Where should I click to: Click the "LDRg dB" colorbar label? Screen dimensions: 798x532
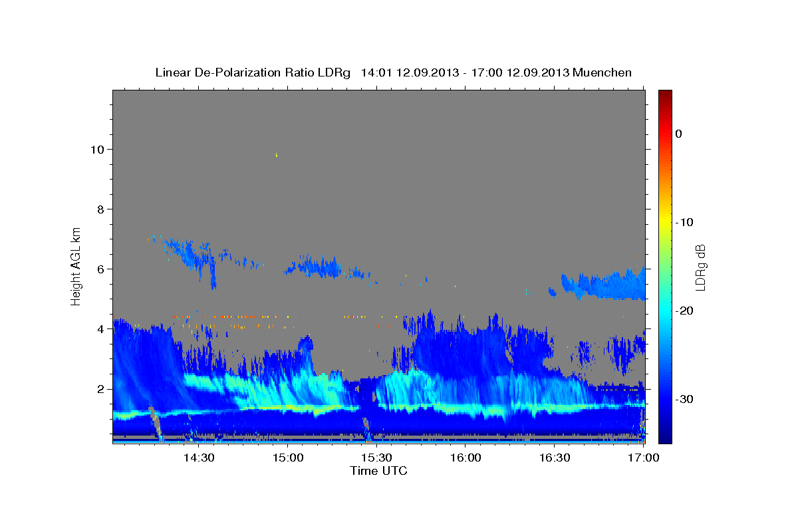pos(700,267)
